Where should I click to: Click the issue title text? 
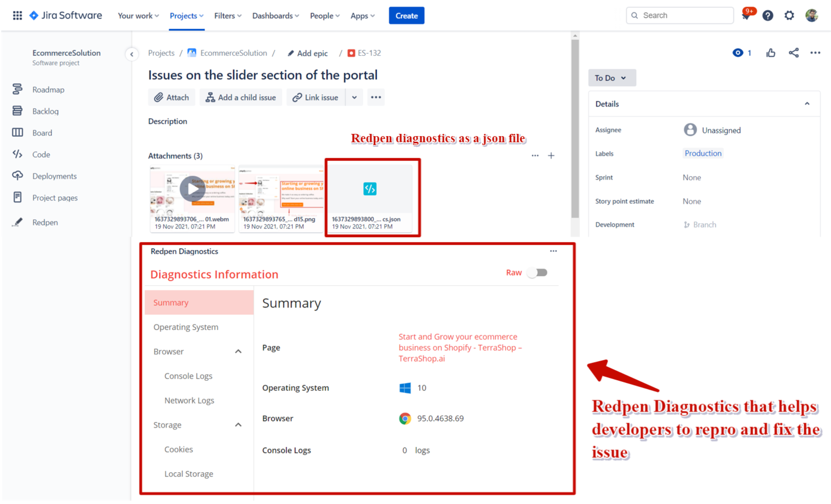(x=263, y=75)
